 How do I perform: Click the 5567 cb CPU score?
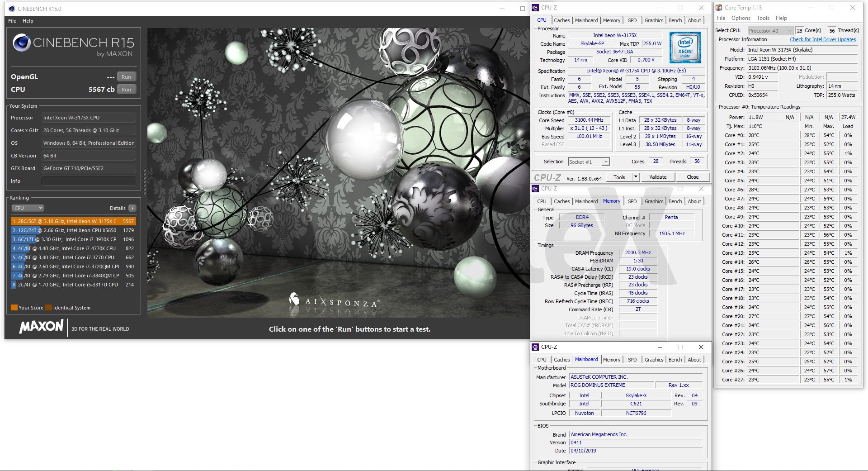pos(101,90)
